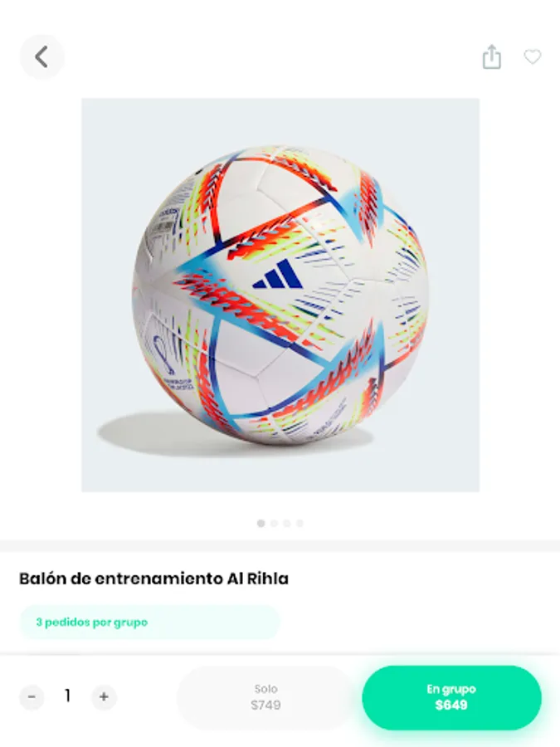The width and height of the screenshot is (560, 747).
Task: Add ball to favorites with heart icon
Action: tap(533, 56)
